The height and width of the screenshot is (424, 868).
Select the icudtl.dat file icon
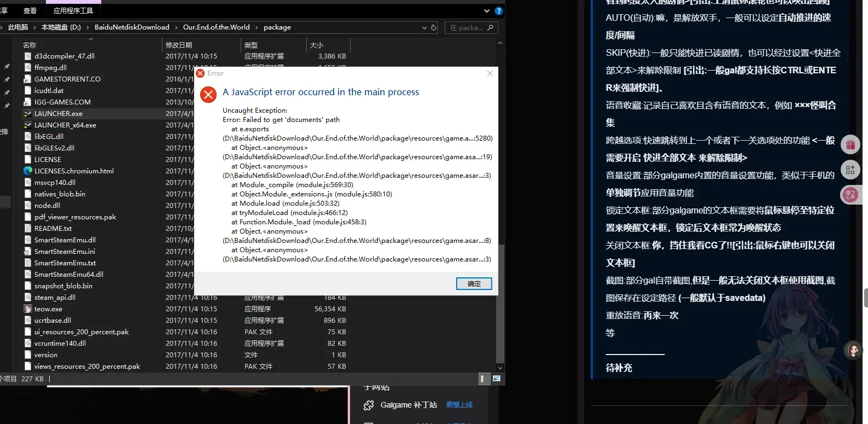tap(28, 90)
